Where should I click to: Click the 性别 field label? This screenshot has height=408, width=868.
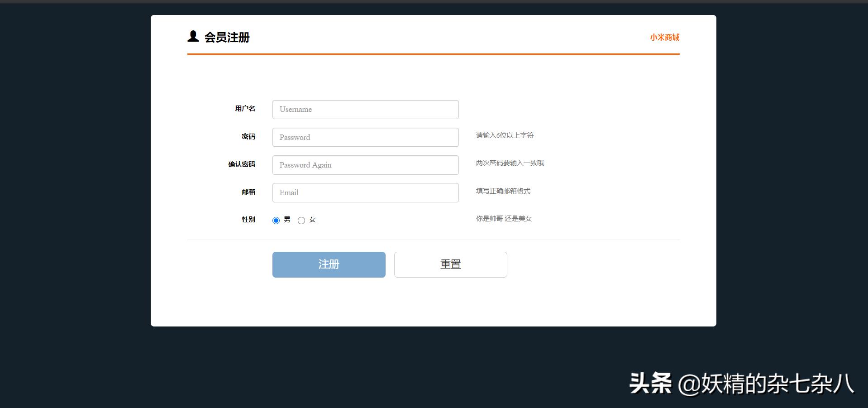[248, 219]
